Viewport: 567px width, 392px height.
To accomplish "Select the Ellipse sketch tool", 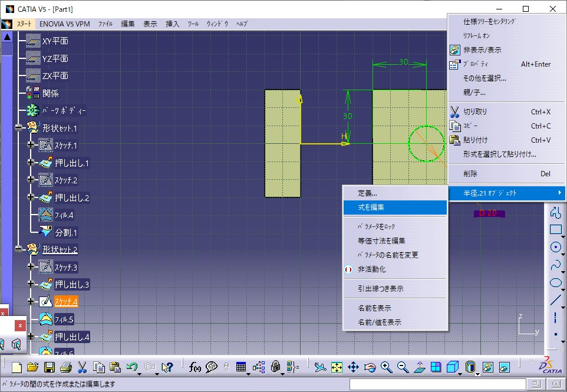I will pyautogui.click(x=555, y=282).
